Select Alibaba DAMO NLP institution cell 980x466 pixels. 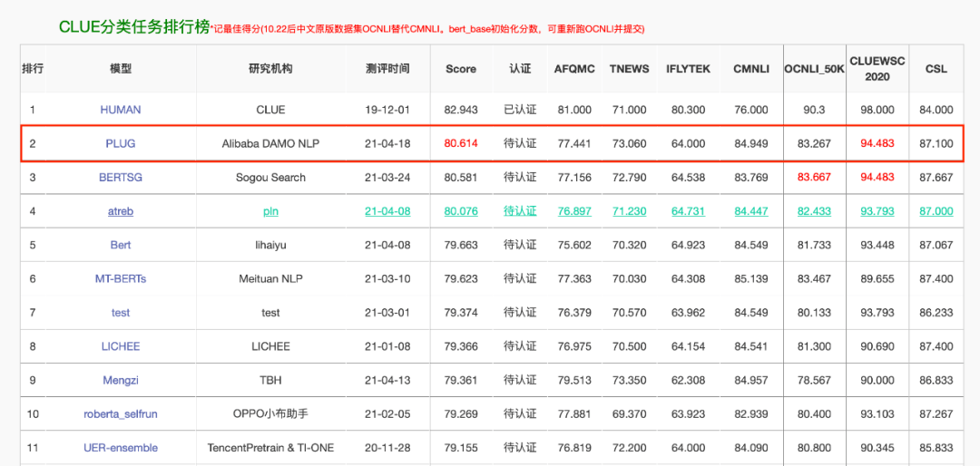270,143
